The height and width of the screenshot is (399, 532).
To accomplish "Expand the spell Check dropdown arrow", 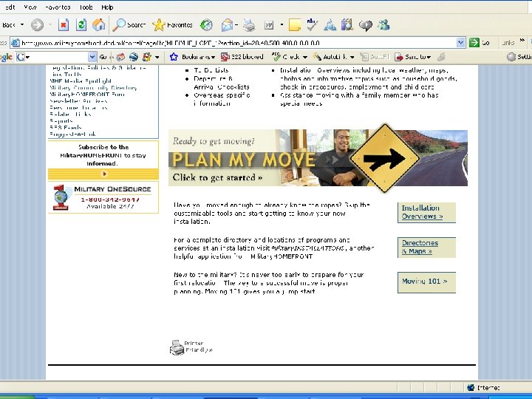I will pyautogui.click(x=304, y=57).
